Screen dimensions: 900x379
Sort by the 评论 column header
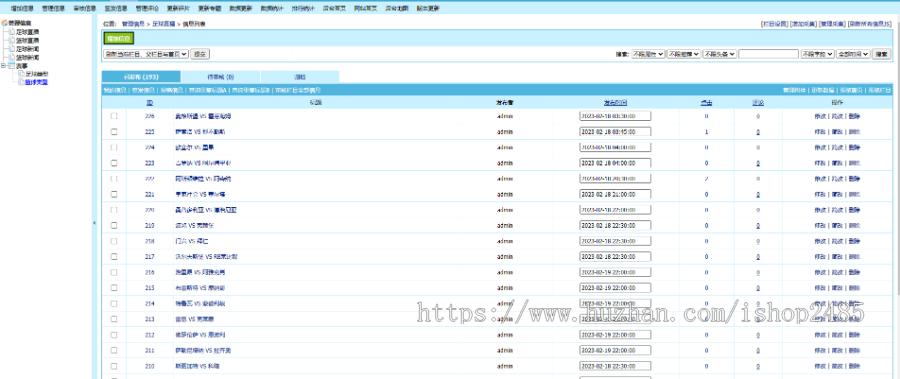(758, 103)
